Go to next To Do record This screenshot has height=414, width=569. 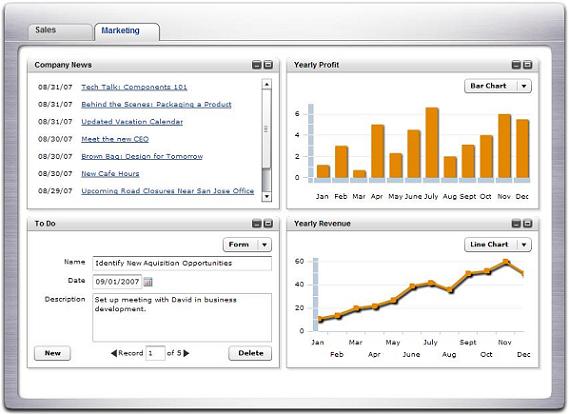pyautogui.click(x=187, y=353)
